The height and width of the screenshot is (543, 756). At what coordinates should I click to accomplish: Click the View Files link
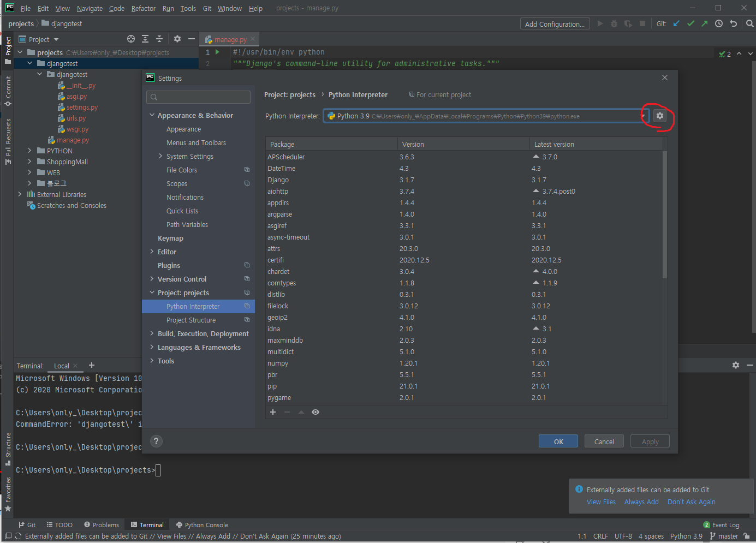click(601, 502)
